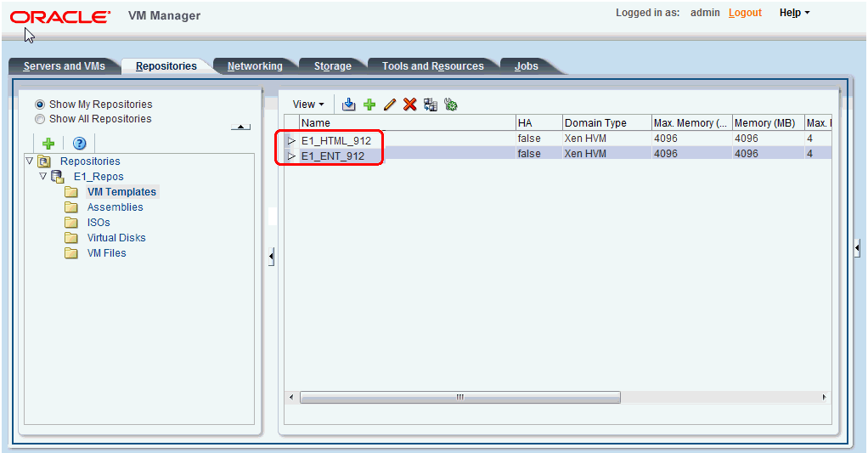This screenshot has height=453, width=868.
Task: Select ISOs in the tree
Action: pyautogui.click(x=99, y=223)
